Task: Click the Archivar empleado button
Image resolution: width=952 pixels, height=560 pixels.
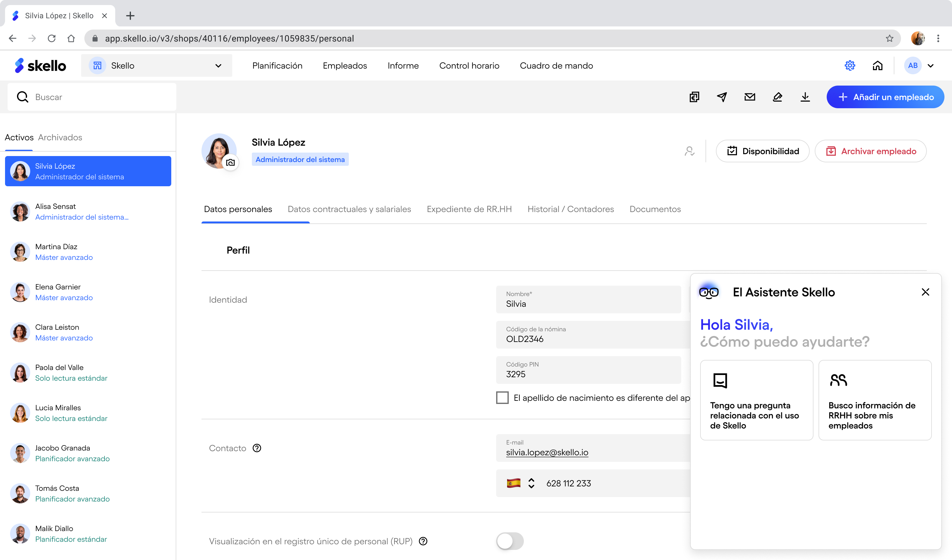Action: click(x=870, y=151)
